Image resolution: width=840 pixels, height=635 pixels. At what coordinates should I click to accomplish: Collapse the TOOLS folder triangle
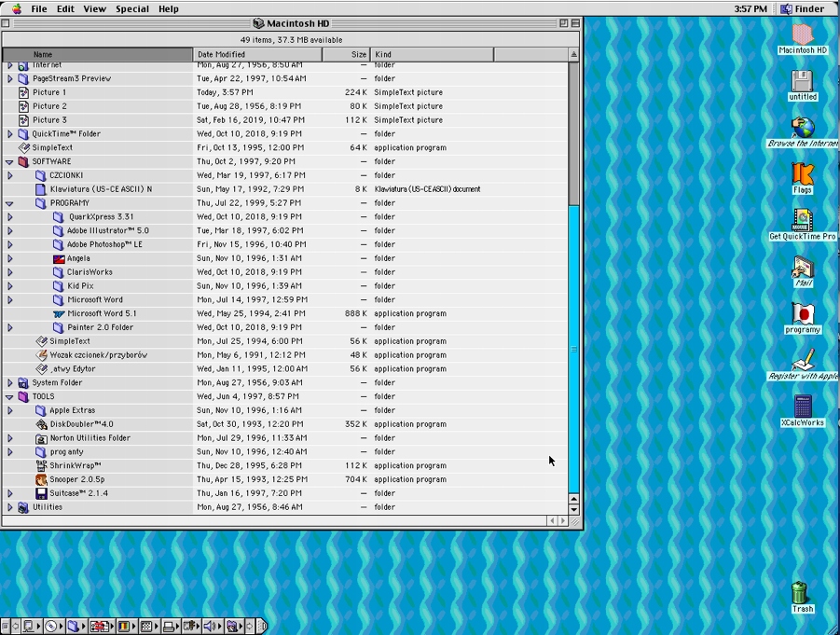coord(9,397)
